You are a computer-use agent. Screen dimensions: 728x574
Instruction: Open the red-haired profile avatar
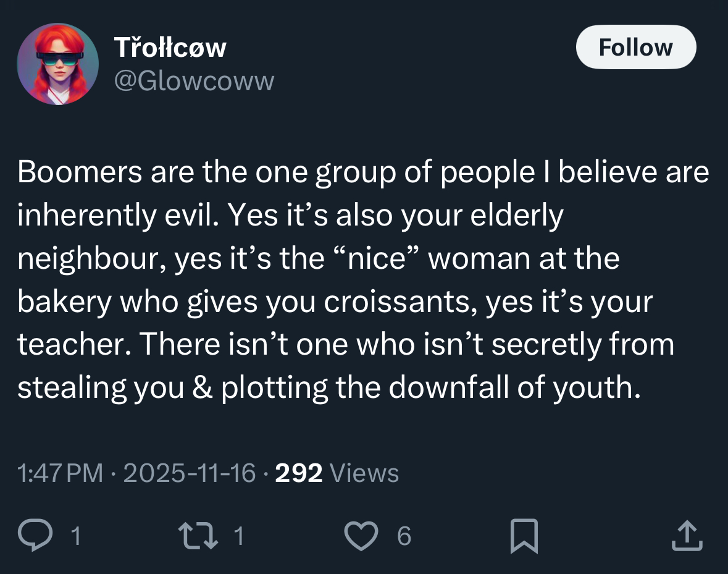(57, 64)
